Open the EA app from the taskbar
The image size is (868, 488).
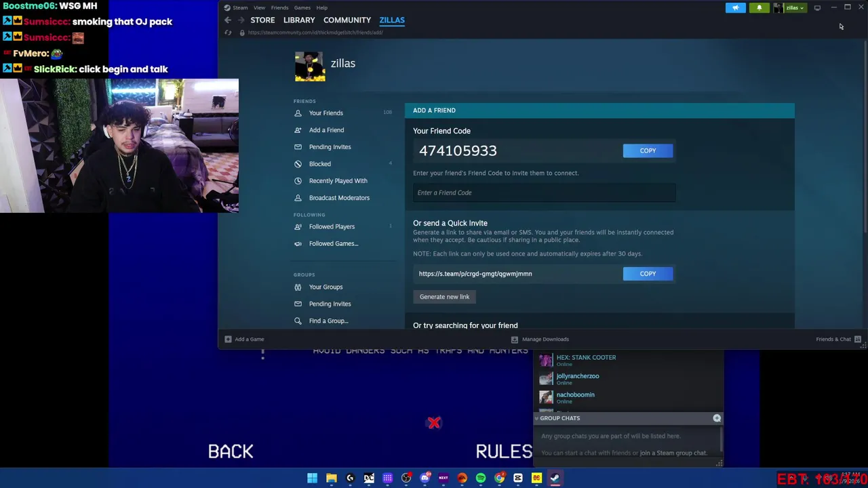(x=462, y=478)
